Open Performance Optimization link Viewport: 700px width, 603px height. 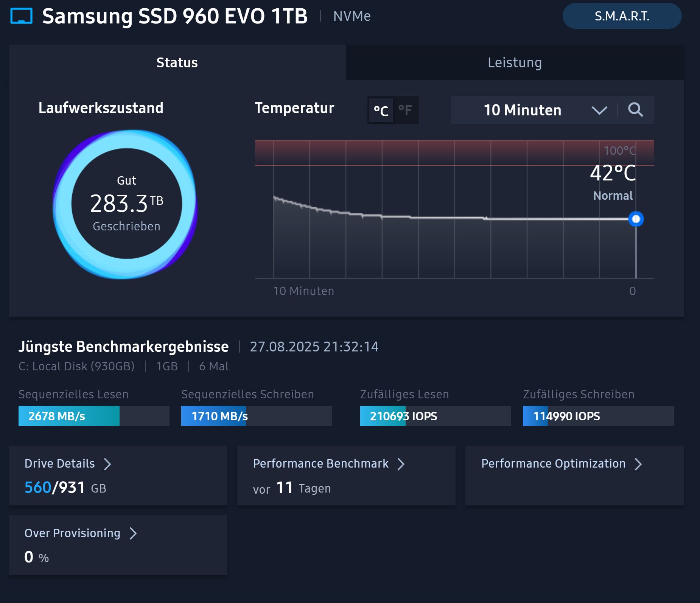(x=553, y=463)
